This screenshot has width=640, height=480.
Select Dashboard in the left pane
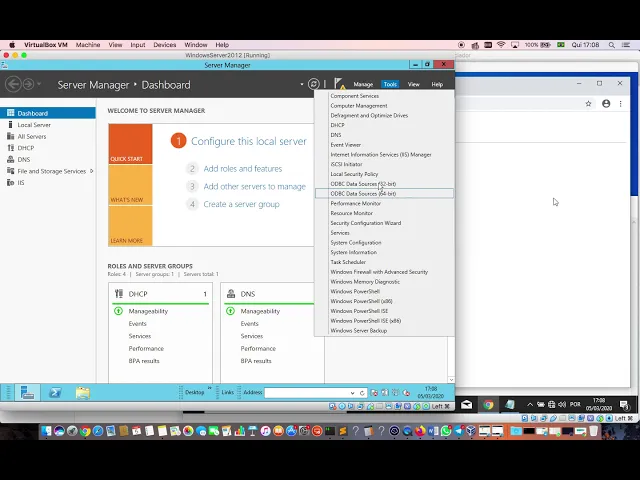point(48,113)
